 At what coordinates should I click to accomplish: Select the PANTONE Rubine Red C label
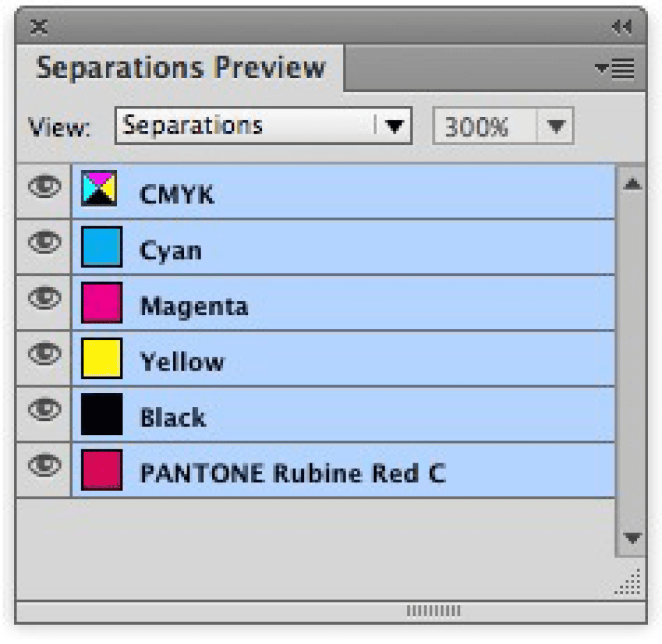(293, 473)
